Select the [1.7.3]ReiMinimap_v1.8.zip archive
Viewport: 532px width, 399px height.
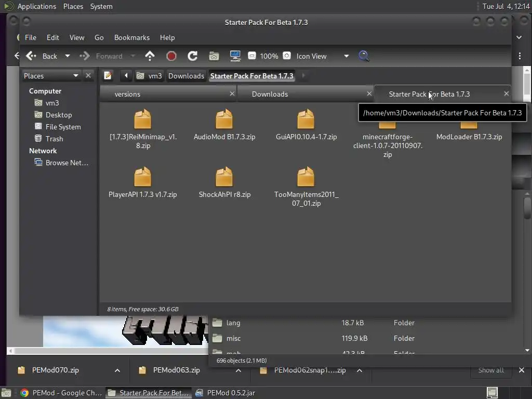click(x=143, y=129)
